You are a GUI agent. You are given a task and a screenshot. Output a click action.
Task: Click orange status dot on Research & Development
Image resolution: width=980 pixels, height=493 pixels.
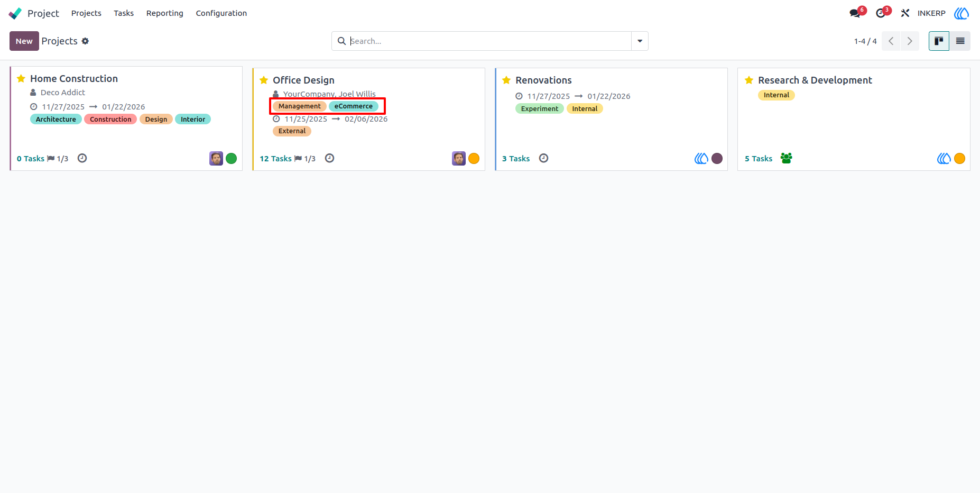tap(960, 158)
